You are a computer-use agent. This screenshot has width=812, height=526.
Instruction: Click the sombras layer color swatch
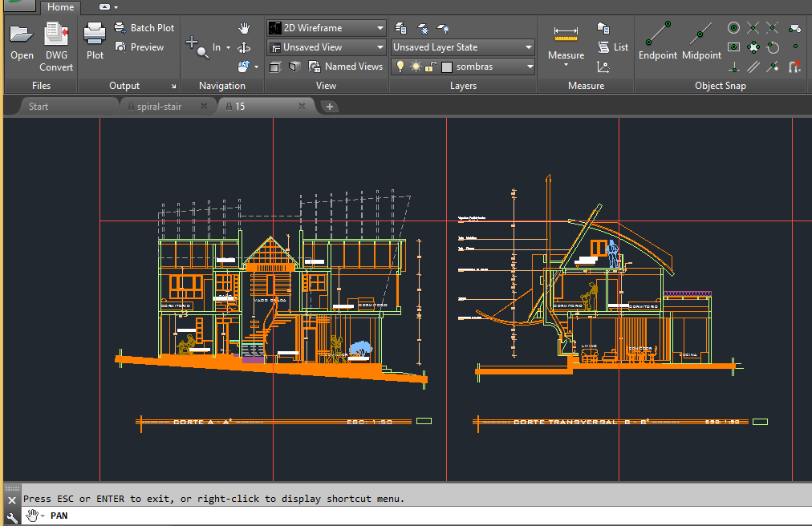pos(445,67)
